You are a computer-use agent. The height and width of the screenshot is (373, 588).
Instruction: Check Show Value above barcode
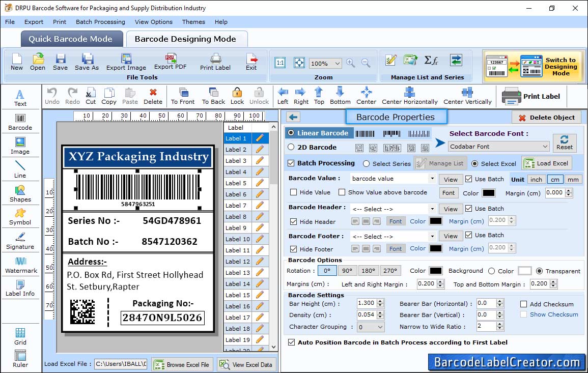click(342, 192)
